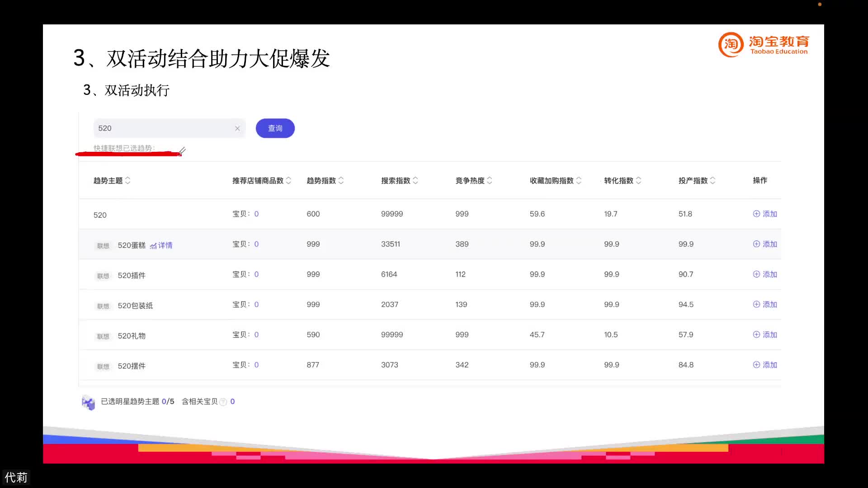Sort the table by 转化指数
This screenshot has width=868, height=488.
[638, 180]
